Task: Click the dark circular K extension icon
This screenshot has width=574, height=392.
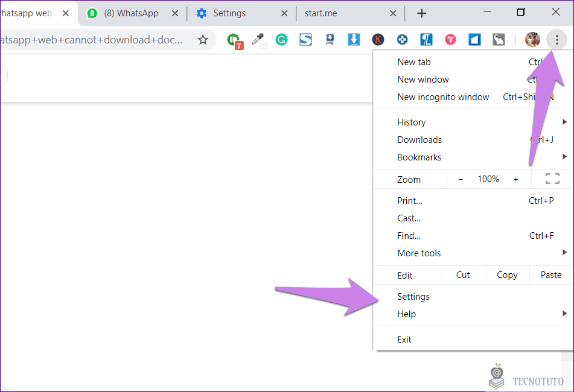Action: pyautogui.click(x=378, y=39)
